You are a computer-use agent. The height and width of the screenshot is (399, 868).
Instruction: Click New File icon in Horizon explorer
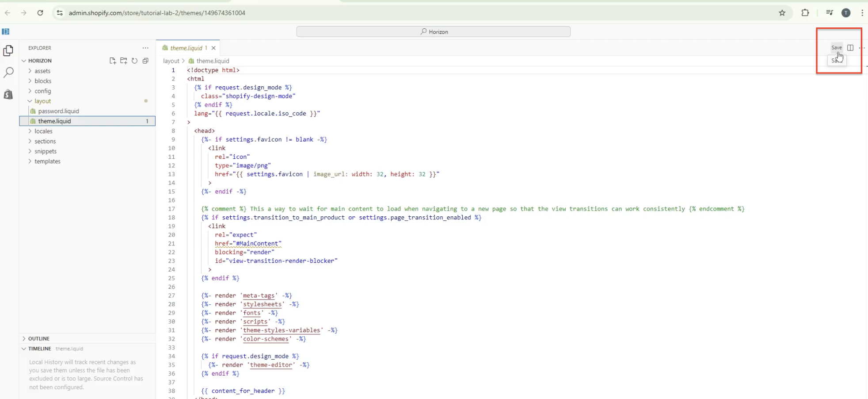tap(113, 61)
